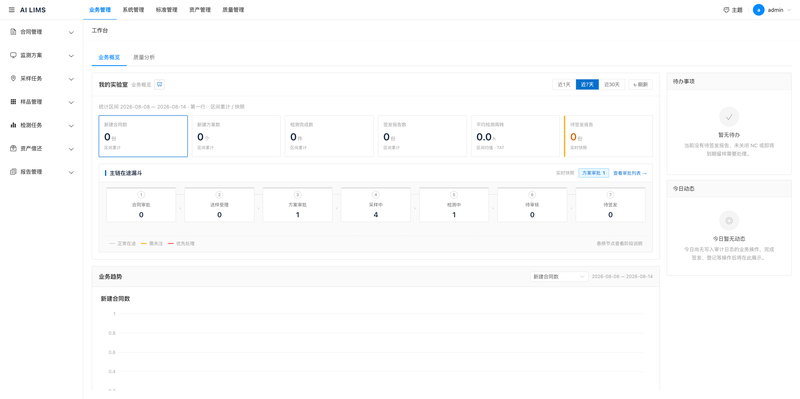Expand the 采样任务 sidebar chevron
This screenshot has height=399, width=800.
click(71, 79)
